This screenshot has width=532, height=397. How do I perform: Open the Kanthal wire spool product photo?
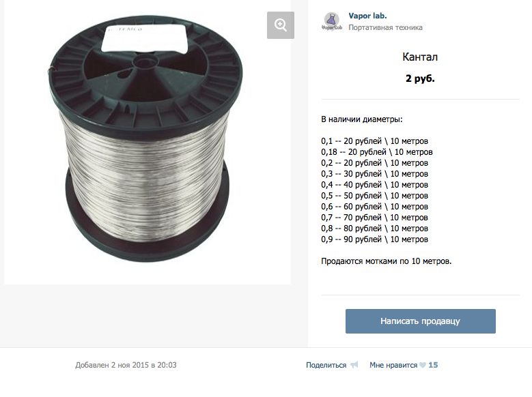[x=148, y=142]
